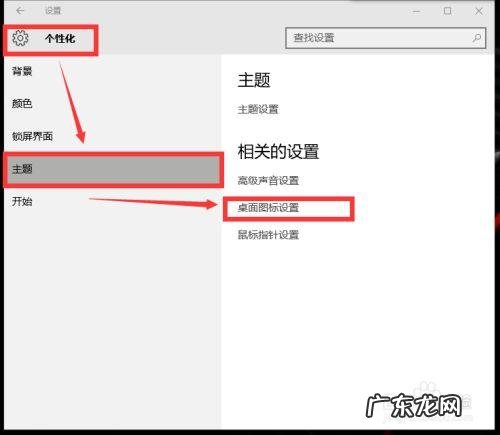Click the 查找设置 search field
This screenshot has height=435, width=500.
(x=386, y=38)
